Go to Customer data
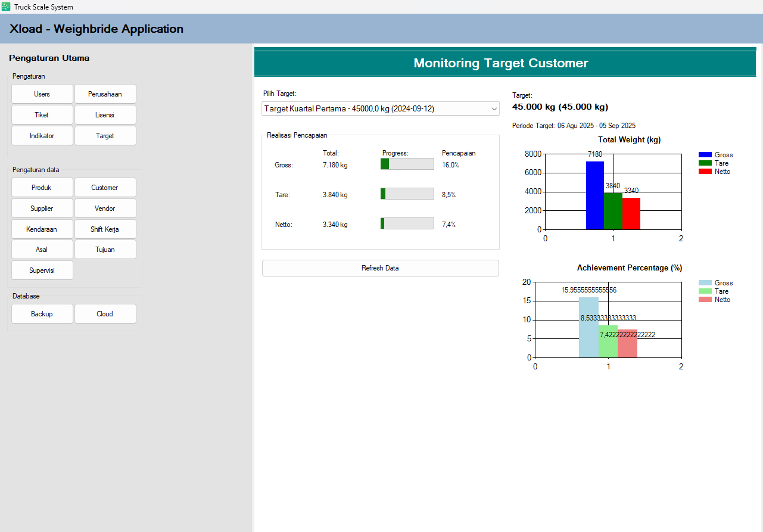The height and width of the screenshot is (532, 763). point(105,188)
